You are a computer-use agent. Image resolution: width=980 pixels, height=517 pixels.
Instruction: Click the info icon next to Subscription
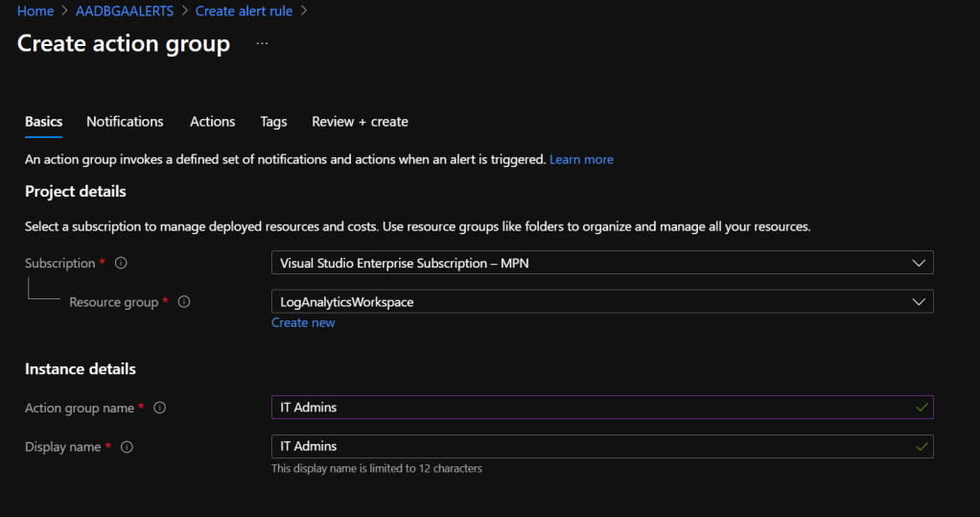(x=121, y=264)
